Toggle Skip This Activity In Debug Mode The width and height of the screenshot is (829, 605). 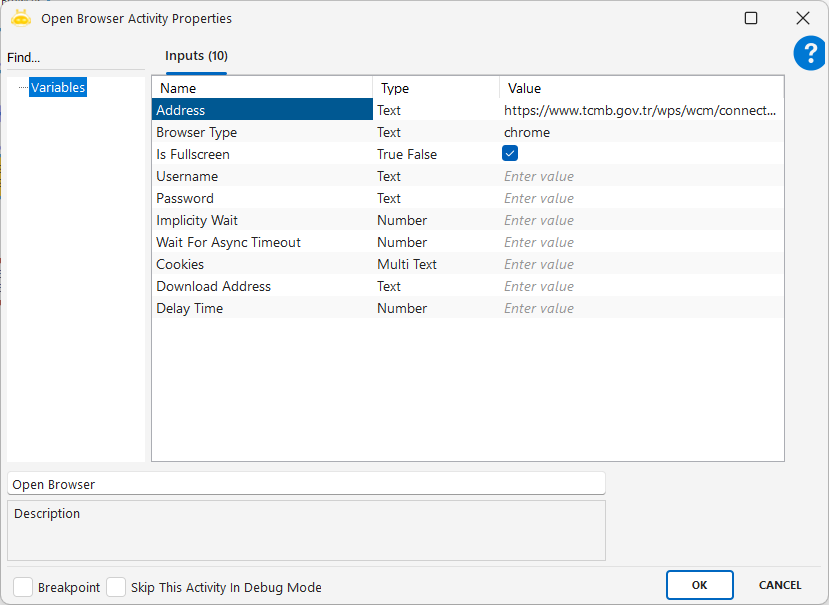[x=116, y=587]
